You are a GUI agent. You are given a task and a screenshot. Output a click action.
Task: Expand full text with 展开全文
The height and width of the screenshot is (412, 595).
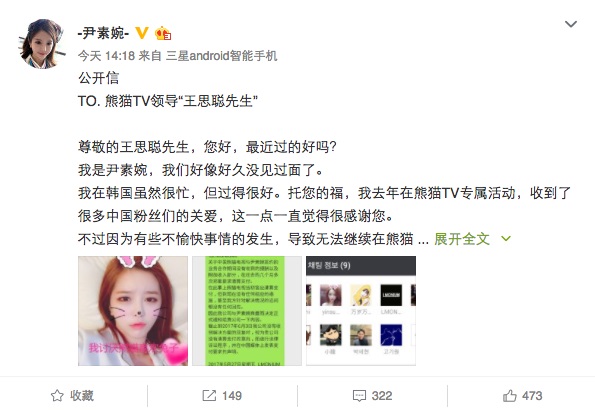coord(462,239)
